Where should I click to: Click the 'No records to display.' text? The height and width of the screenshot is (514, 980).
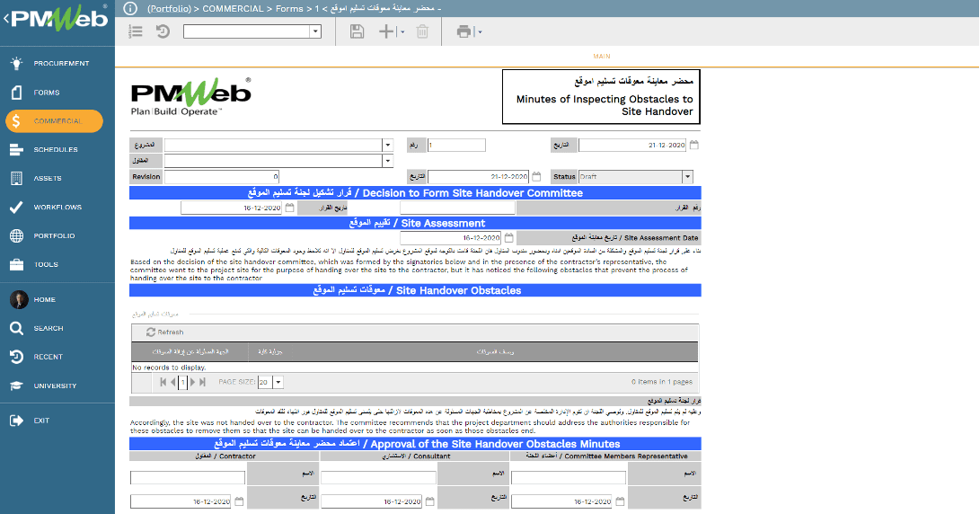pyautogui.click(x=169, y=368)
